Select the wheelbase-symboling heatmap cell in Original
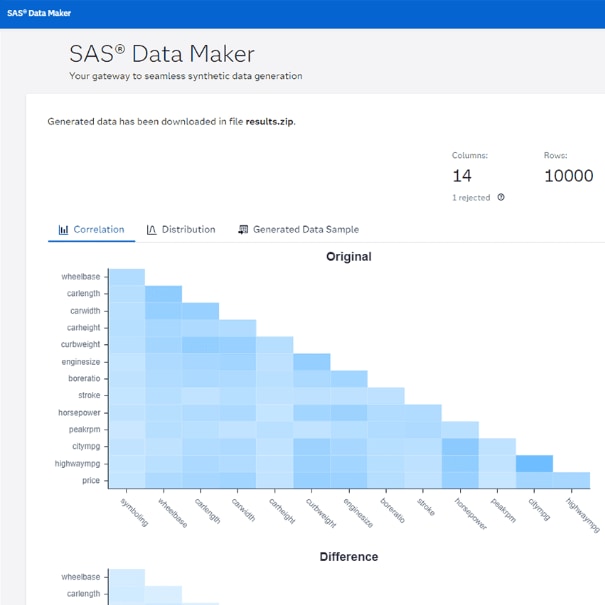Screen dimensions: 605x605 (127, 277)
